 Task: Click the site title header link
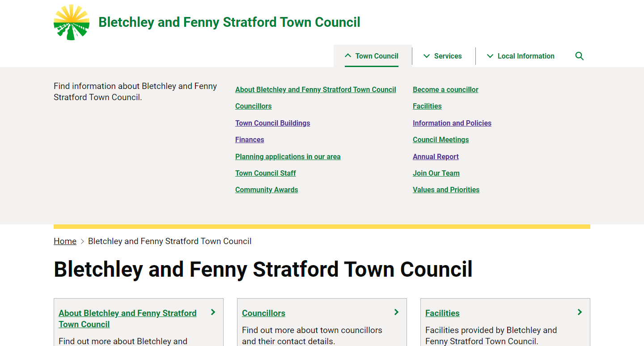point(229,22)
